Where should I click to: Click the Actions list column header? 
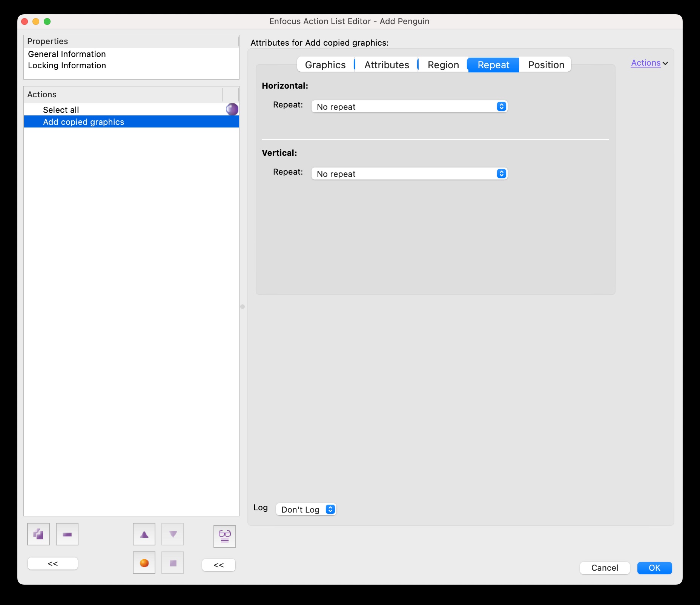point(123,94)
